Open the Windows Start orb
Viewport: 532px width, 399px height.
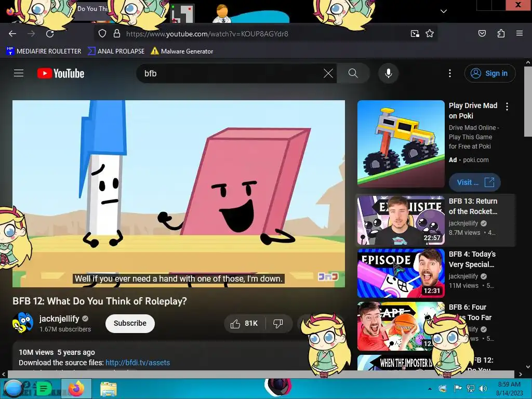(13, 389)
